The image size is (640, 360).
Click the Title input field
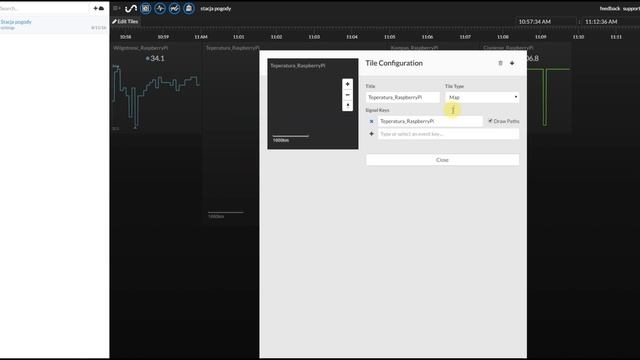pos(402,97)
